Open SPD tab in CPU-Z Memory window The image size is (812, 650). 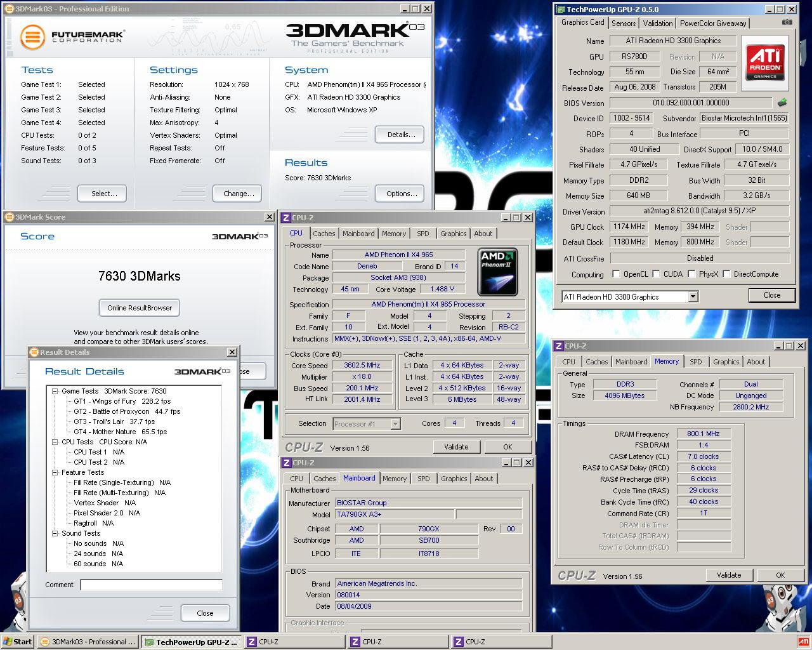(x=695, y=362)
